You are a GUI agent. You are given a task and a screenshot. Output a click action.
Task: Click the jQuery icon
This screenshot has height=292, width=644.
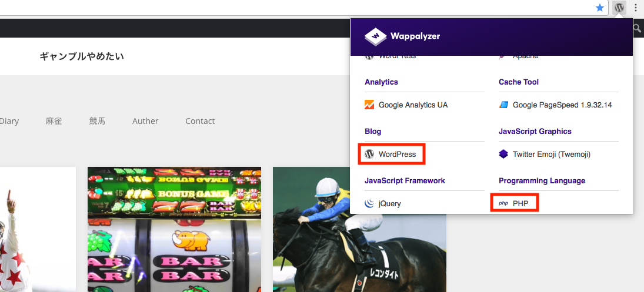(x=369, y=203)
